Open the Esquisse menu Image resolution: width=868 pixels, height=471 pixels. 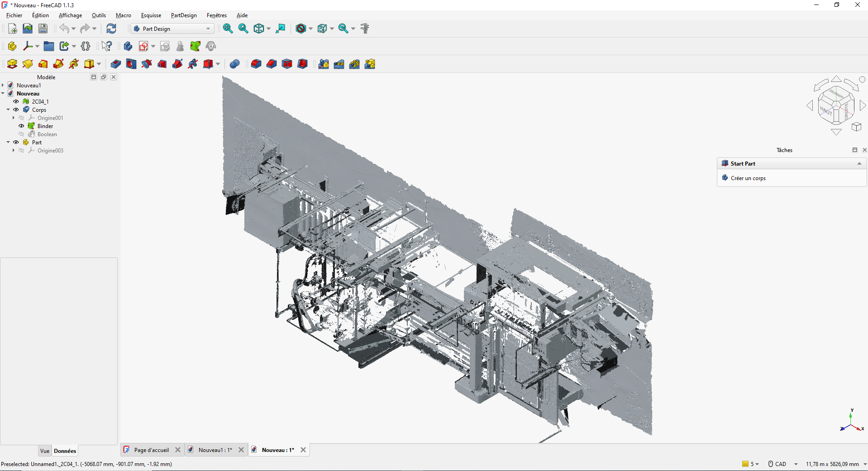151,15
